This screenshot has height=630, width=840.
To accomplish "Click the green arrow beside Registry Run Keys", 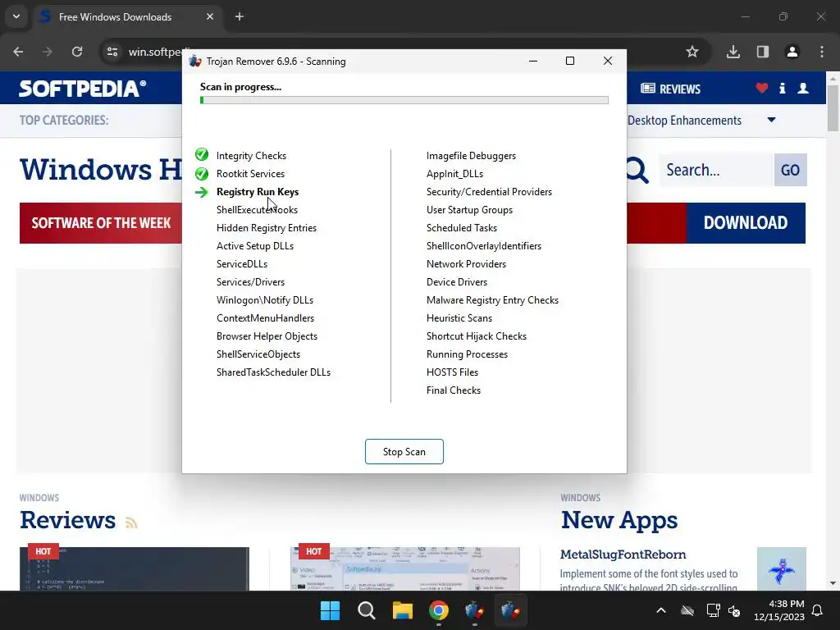I will point(202,192).
